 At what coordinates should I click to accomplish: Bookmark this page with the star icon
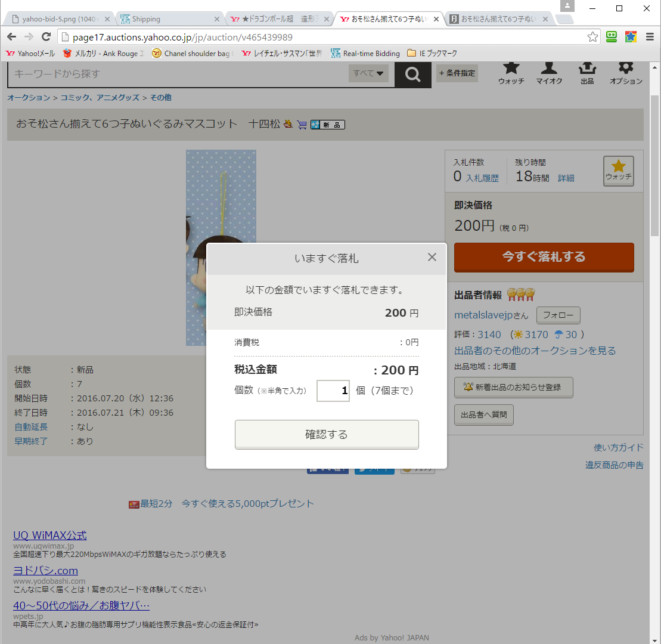[592, 37]
